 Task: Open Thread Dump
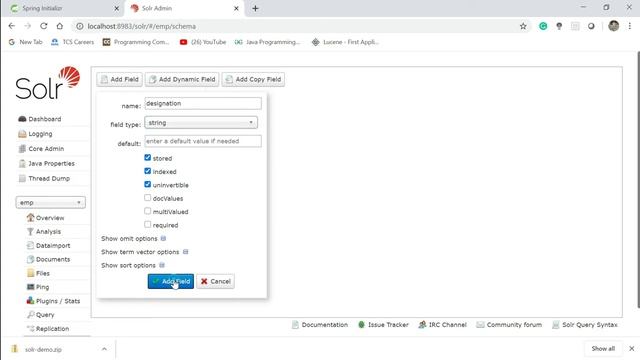pos(44,178)
